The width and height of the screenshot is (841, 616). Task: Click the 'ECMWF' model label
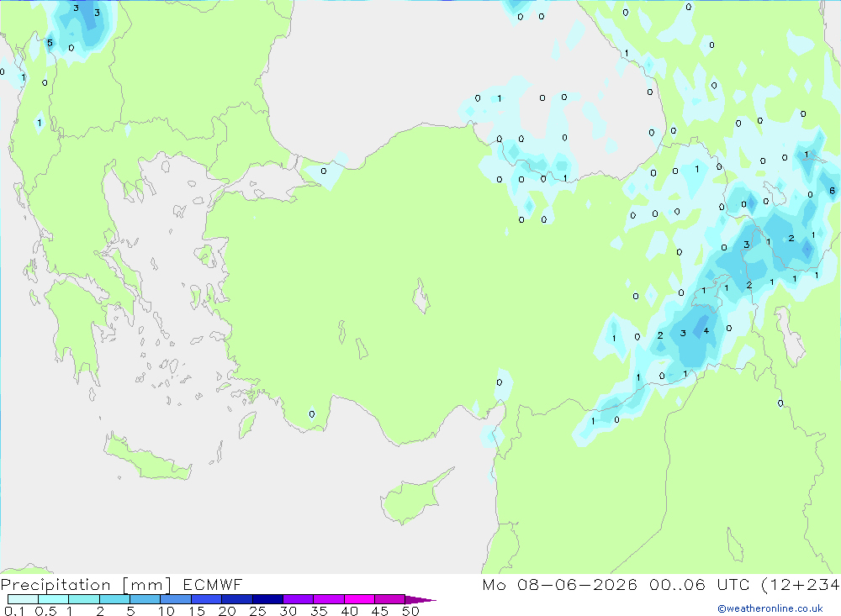pyautogui.click(x=213, y=584)
